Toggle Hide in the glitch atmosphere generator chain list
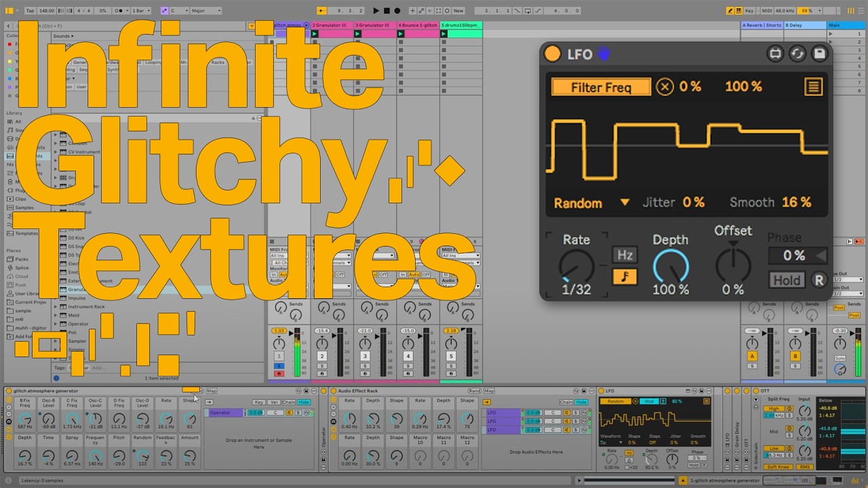Viewport: 868px width, 488px height. coord(304,403)
